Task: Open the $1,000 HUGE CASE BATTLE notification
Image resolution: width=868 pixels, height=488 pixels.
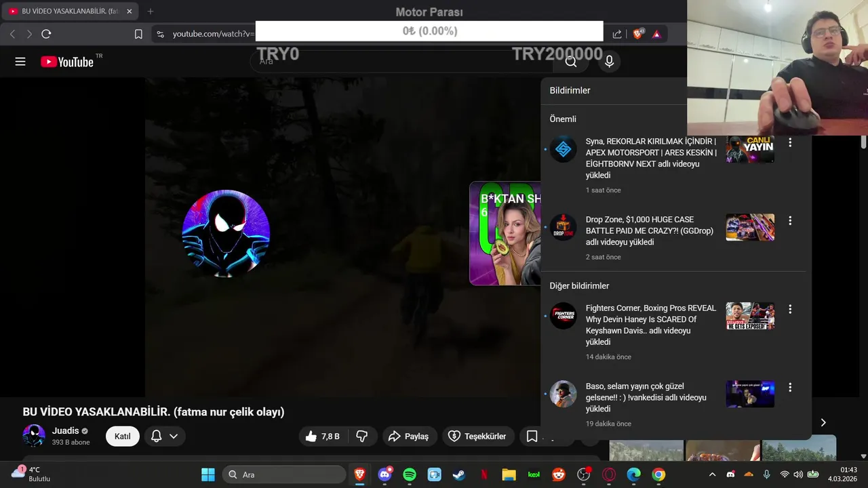Action: coord(650,230)
